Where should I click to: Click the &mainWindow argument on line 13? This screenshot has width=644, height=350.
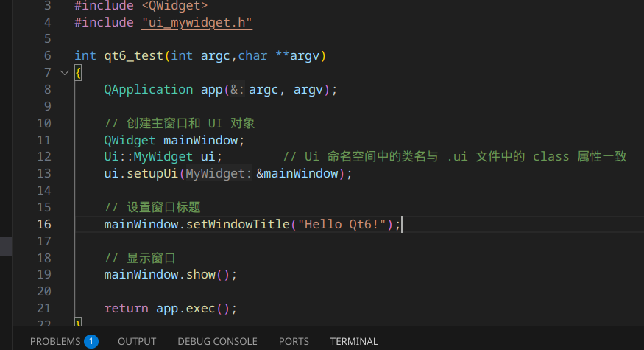(297, 174)
